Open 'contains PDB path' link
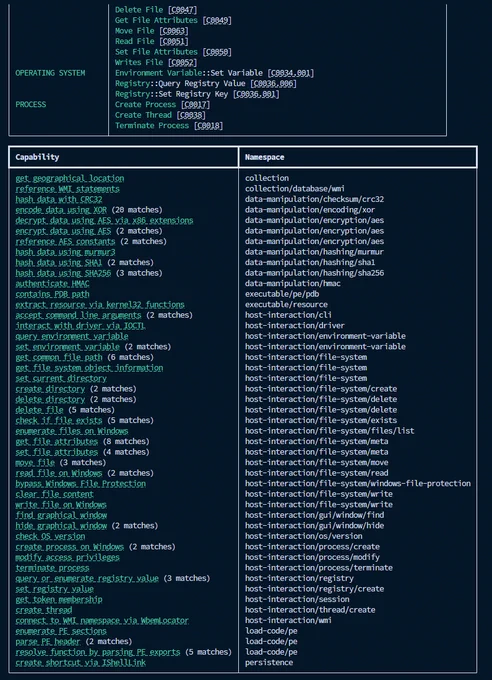Screen dimensions: 492x680 pyautogui.click(x=52, y=294)
